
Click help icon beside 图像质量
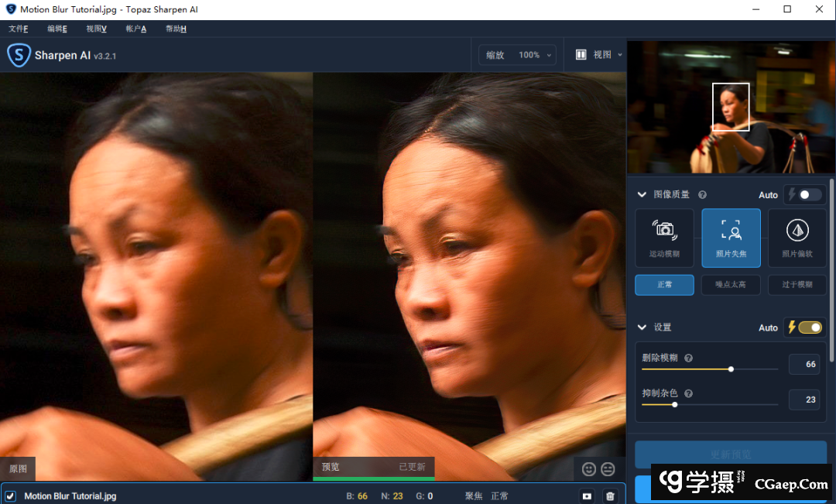point(702,195)
